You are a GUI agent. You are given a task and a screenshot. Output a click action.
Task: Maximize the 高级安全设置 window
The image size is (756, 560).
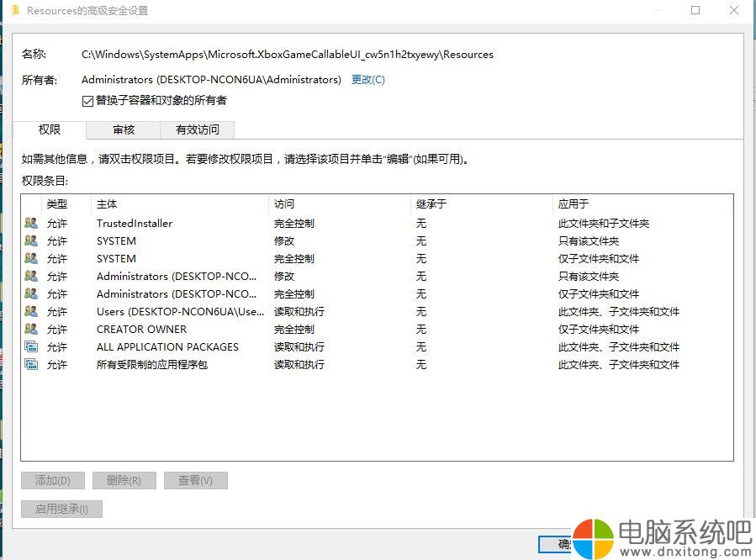pyautogui.click(x=695, y=10)
